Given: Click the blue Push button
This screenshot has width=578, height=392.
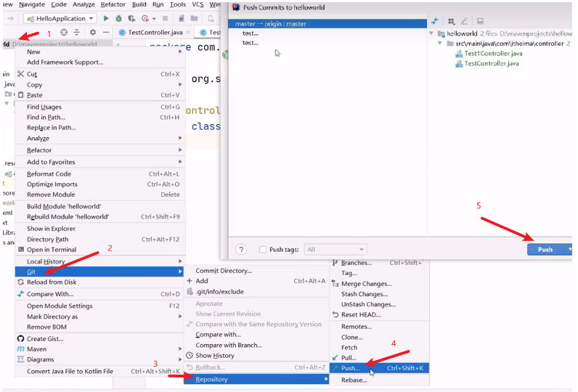Looking at the screenshot, I should tap(545, 250).
